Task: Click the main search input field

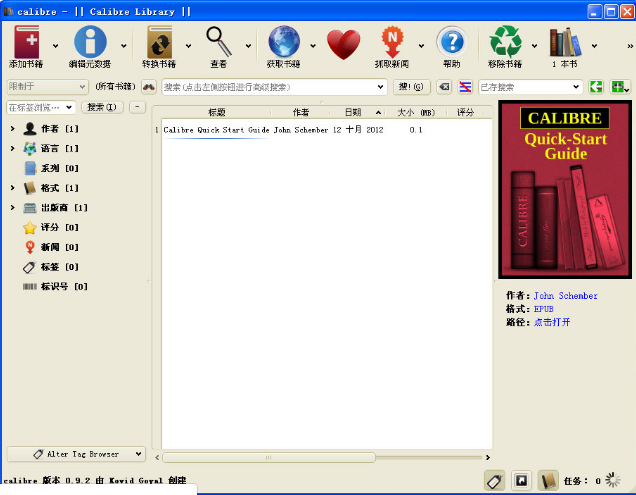Action: point(274,87)
